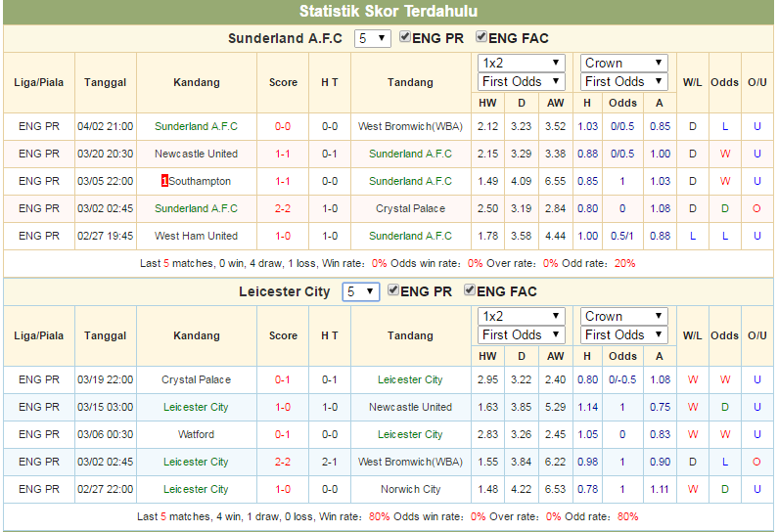Click Crystal Palace away team on 03/02
Screen dimensions: 778x532
pyautogui.click(x=410, y=208)
